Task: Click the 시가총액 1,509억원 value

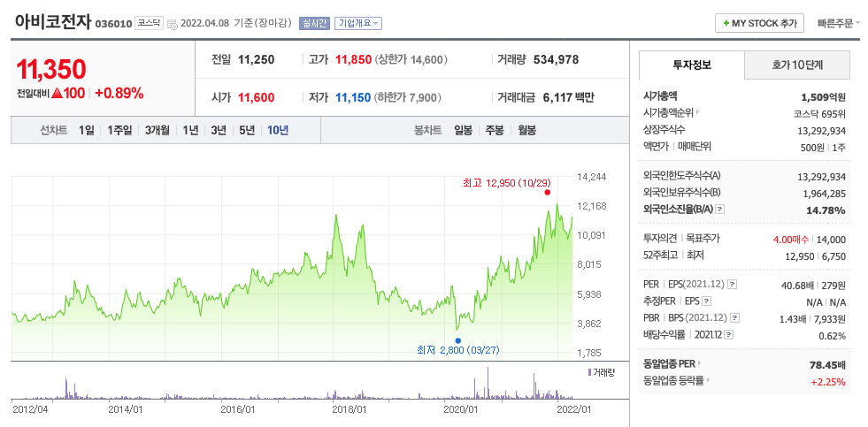Action: click(823, 97)
